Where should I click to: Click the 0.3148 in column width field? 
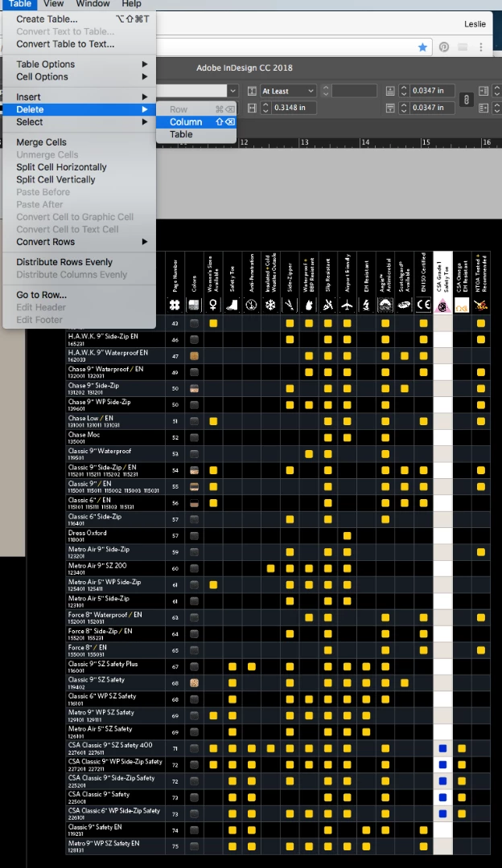tap(294, 108)
